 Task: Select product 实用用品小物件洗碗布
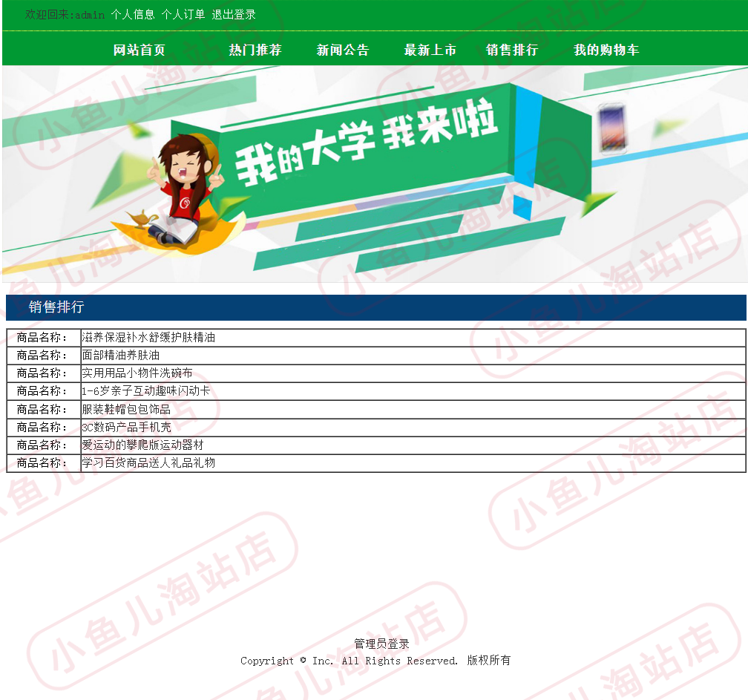137,373
